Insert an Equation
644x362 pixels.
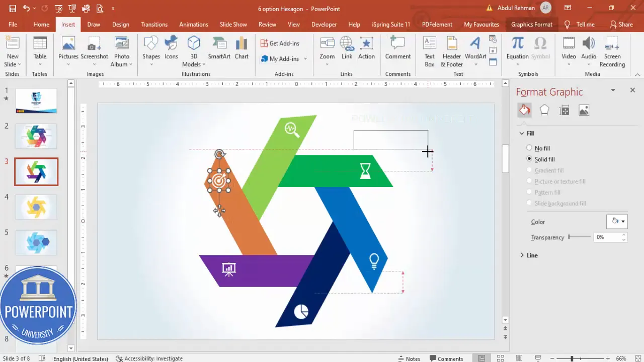point(517,52)
